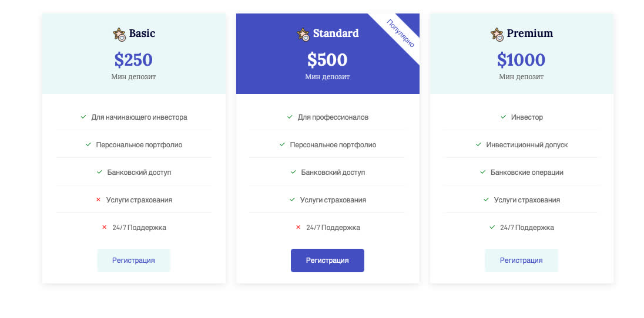This screenshot has height=318, width=644.
Task: Click the star badge icon beside Standard
Action: coord(303,35)
